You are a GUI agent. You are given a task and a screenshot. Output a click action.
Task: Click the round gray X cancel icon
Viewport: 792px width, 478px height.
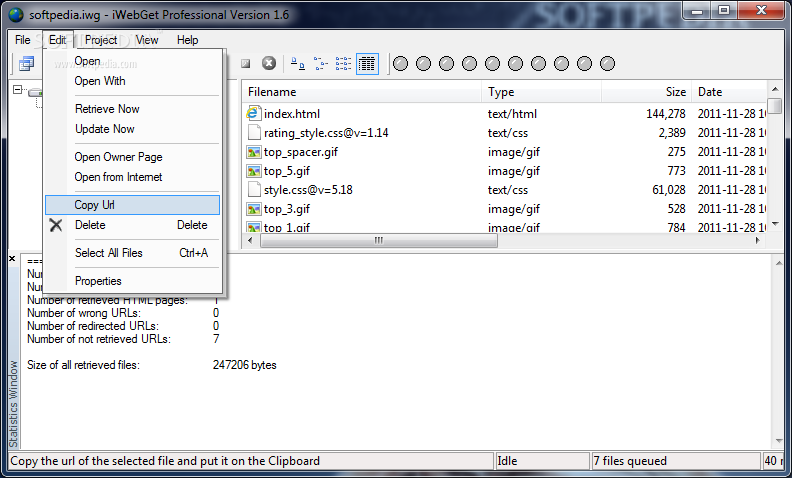[x=269, y=63]
